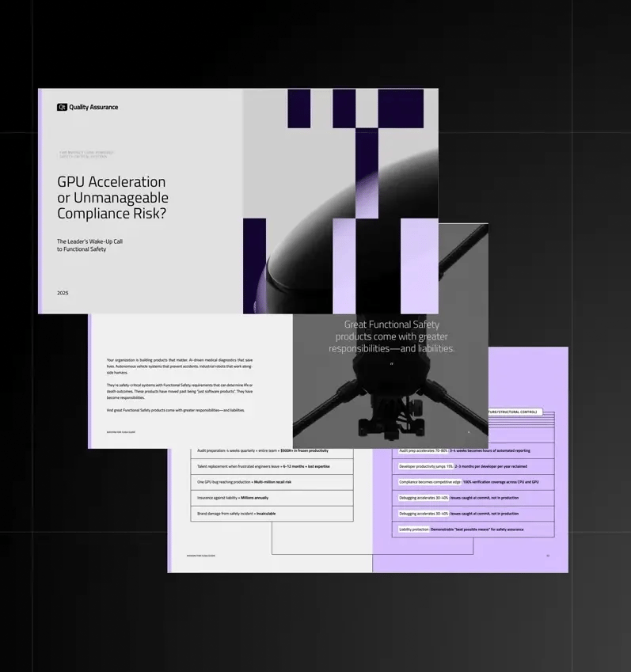
Task: Click the GPU Acceleration cover headline
Action: point(112,197)
